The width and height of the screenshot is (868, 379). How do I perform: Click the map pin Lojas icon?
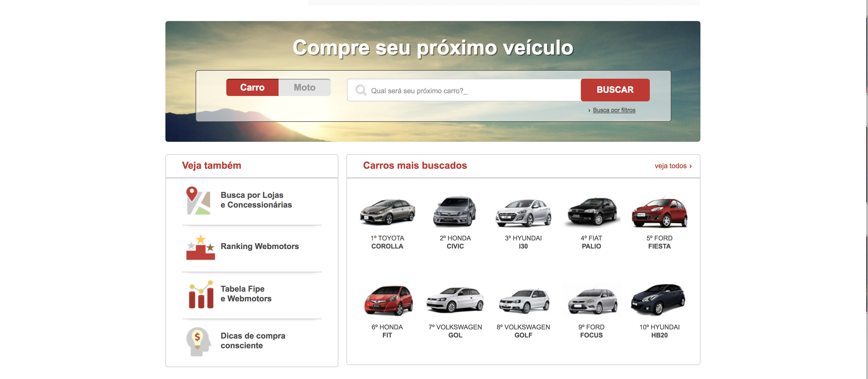point(198,201)
